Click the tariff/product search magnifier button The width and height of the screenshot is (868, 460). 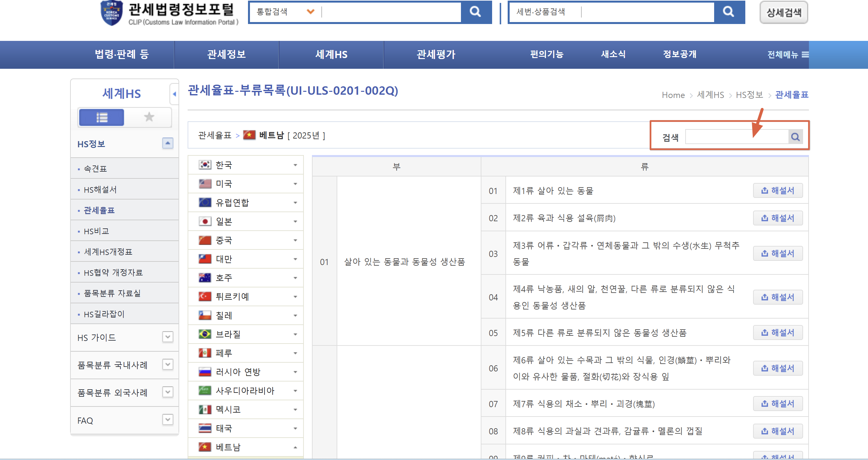click(728, 12)
